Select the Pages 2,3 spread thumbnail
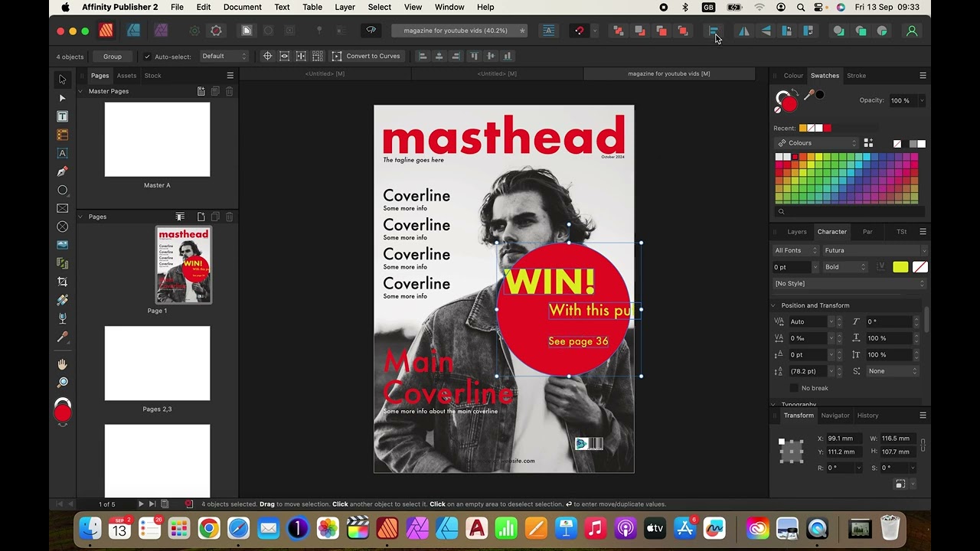The height and width of the screenshot is (551, 980). 157,364
